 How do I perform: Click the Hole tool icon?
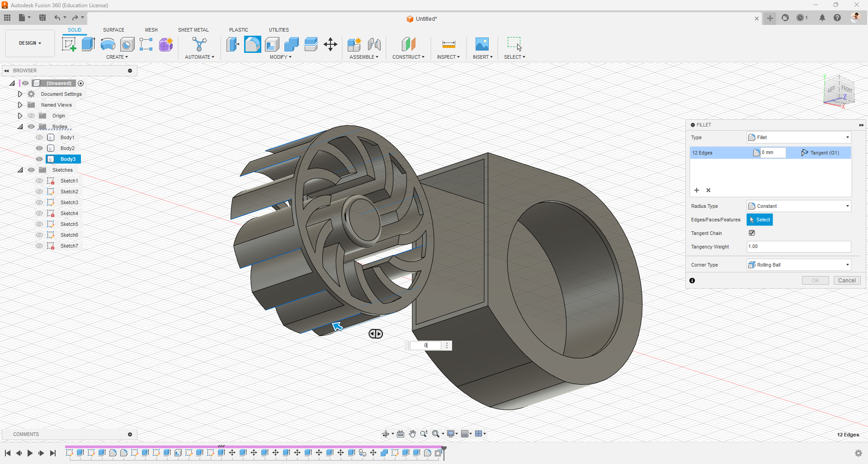[127, 44]
